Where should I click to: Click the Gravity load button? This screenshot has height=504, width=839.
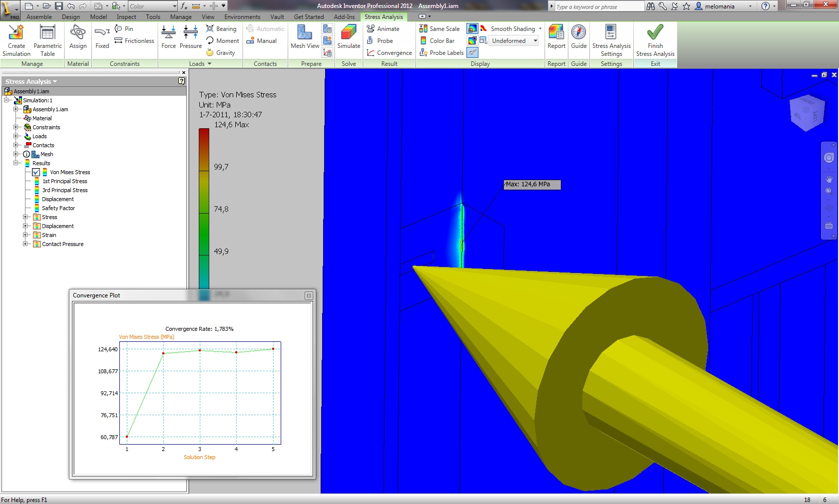[x=221, y=52]
